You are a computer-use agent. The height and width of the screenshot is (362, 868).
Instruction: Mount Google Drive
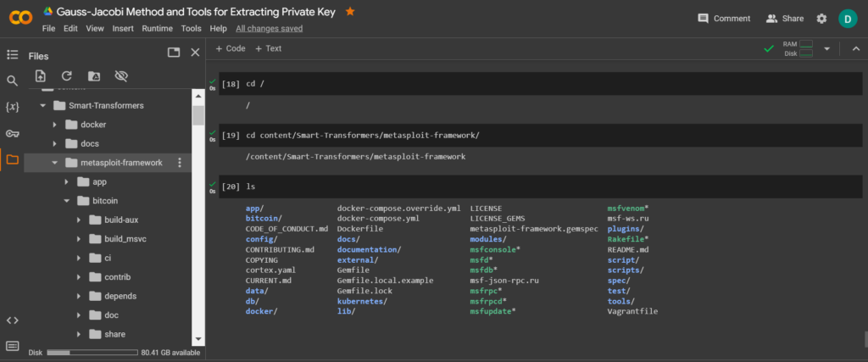[94, 75]
